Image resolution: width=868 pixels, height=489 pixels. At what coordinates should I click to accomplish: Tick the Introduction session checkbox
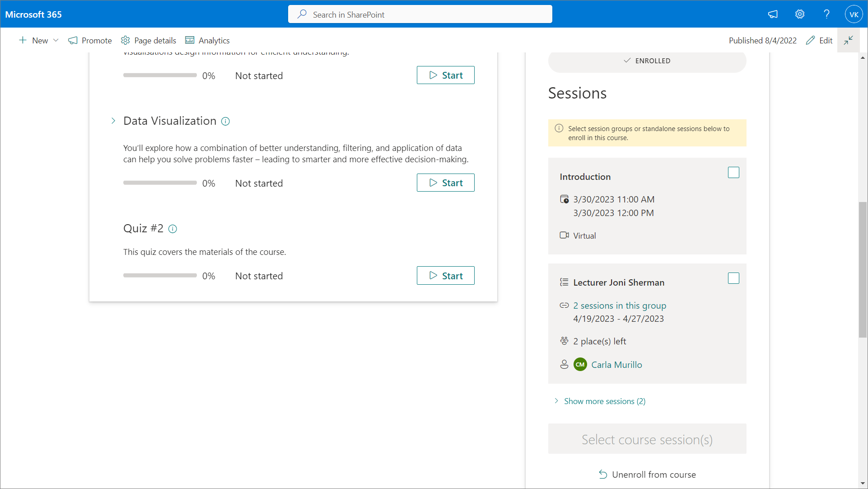point(733,173)
